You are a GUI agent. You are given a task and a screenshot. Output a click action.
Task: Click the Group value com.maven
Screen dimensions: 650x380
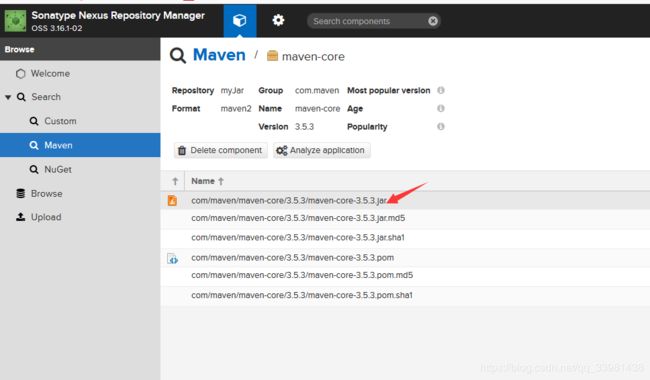(x=317, y=90)
